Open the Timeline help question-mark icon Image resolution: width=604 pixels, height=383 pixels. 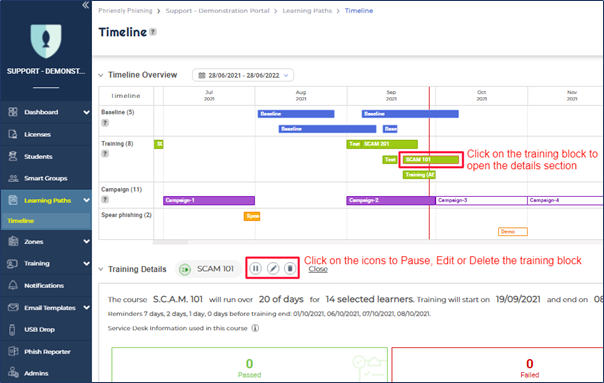153,32
